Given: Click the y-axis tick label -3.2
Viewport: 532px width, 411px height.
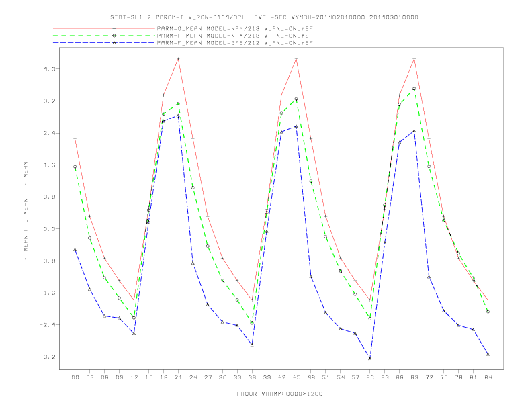Looking at the screenshot, I should [x=48, y=357].
